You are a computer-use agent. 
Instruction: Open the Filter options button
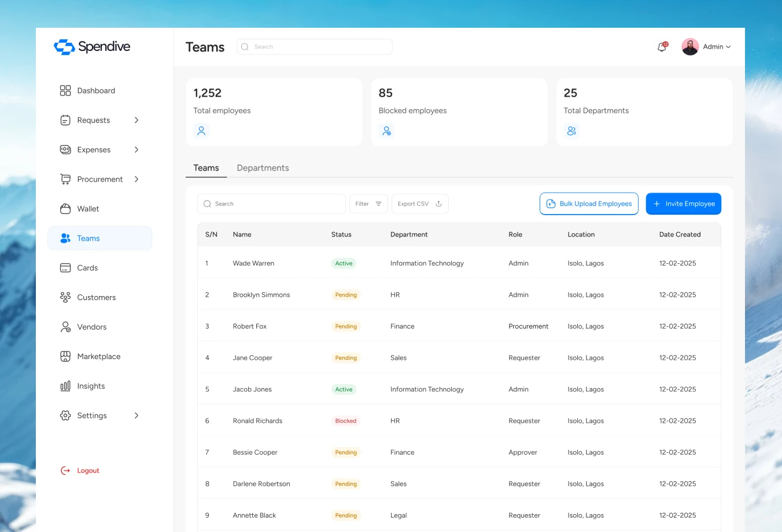pyautogui.click(x=368, y=204)
